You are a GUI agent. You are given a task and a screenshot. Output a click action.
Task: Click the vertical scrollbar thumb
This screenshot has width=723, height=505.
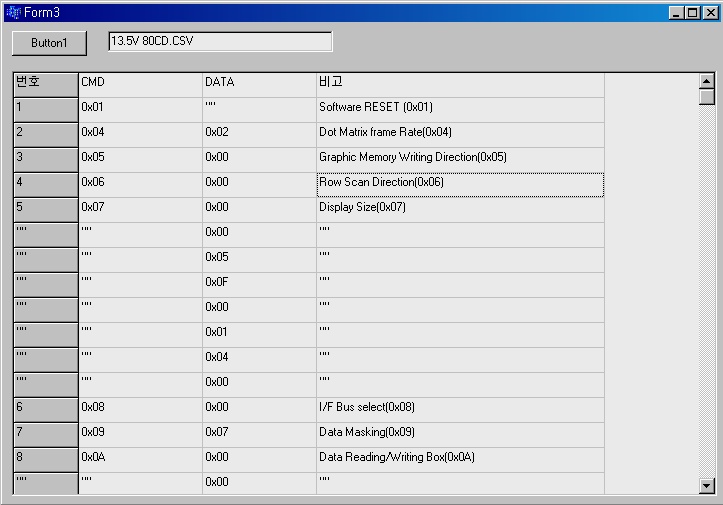click(707, 97)
